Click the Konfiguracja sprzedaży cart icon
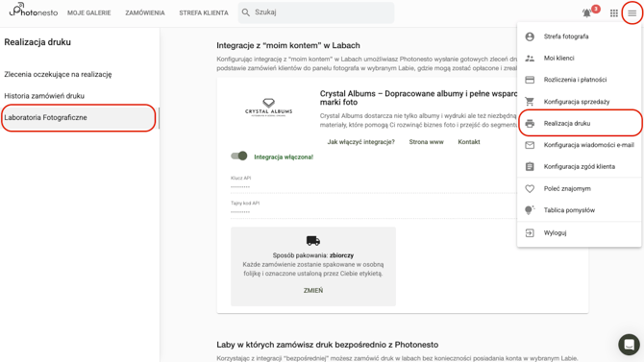 (530, 102)
